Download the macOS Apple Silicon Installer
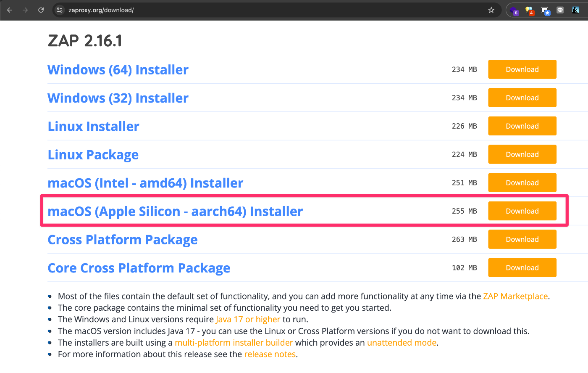Viewport: 588px width, 373px height. coord(522,211)
